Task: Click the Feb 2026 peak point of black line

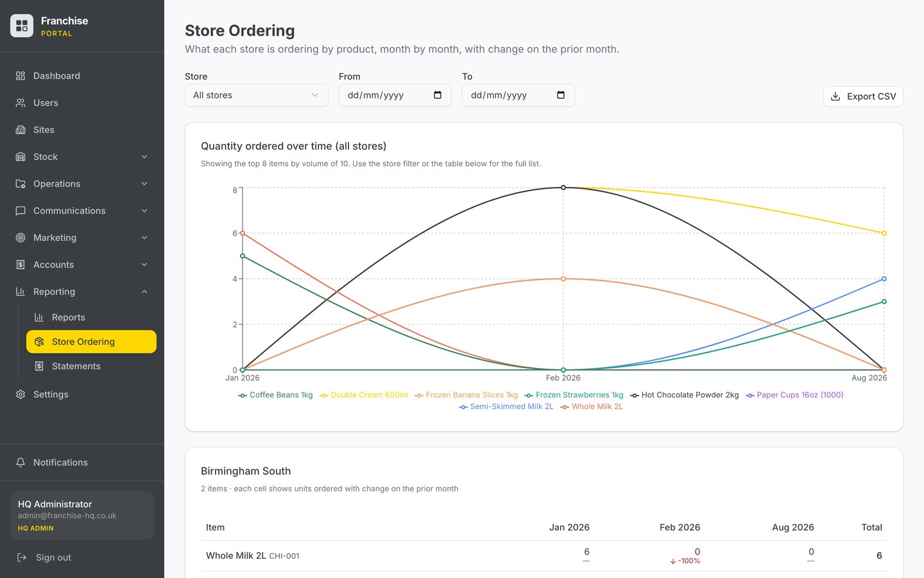Action: (563, 188)
